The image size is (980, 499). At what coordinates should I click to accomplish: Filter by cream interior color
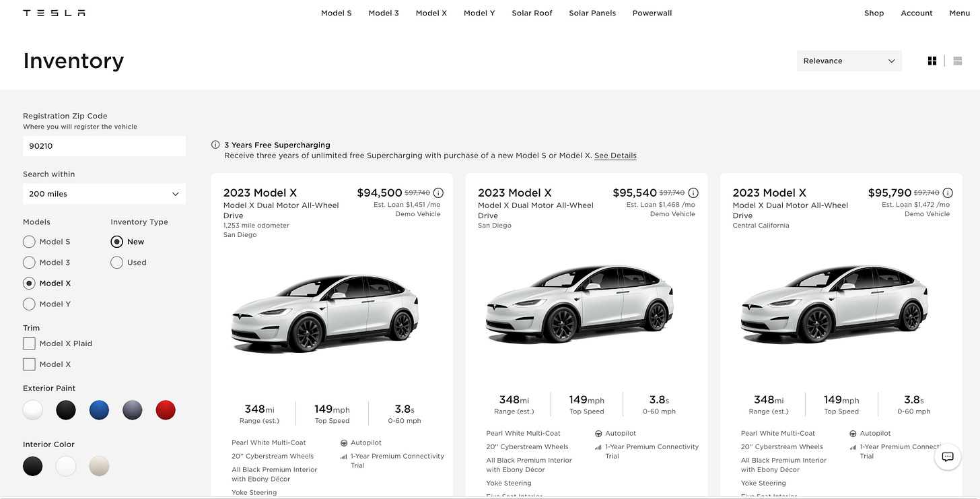click(x=99, y=466)
